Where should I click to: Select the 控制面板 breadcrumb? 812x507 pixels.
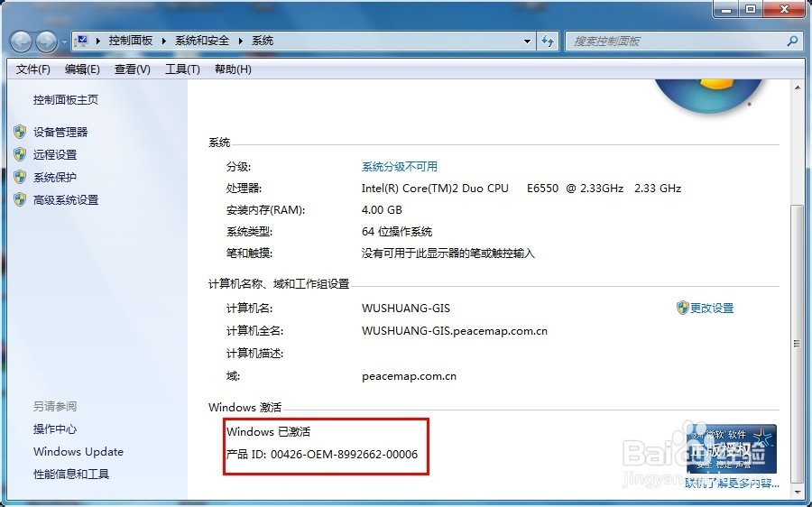coord(131,41)
